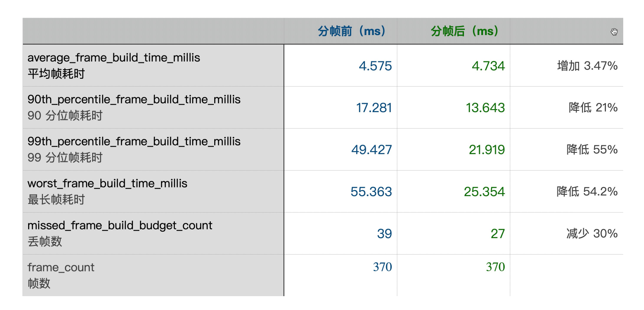Select the 降低 54.2% cell
Image resolution: width=644 pixels, height=310 pixels.
click(587, 192)
